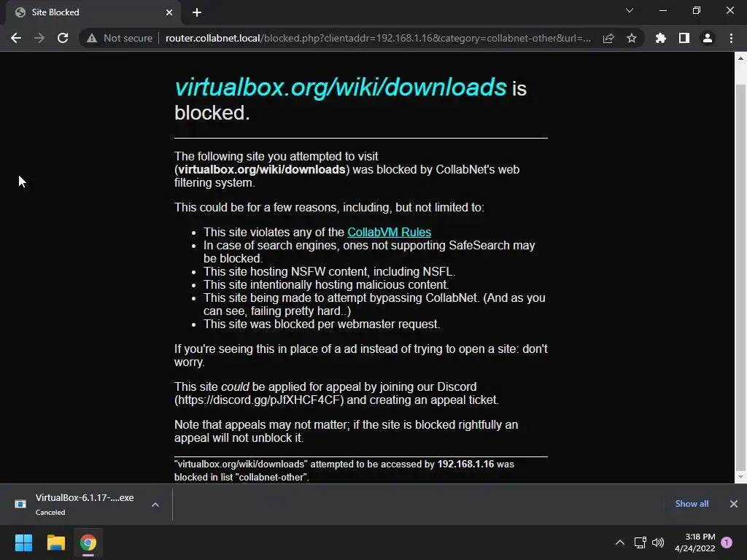Click the page vertical scrollbar thumb

pos(740,276)
